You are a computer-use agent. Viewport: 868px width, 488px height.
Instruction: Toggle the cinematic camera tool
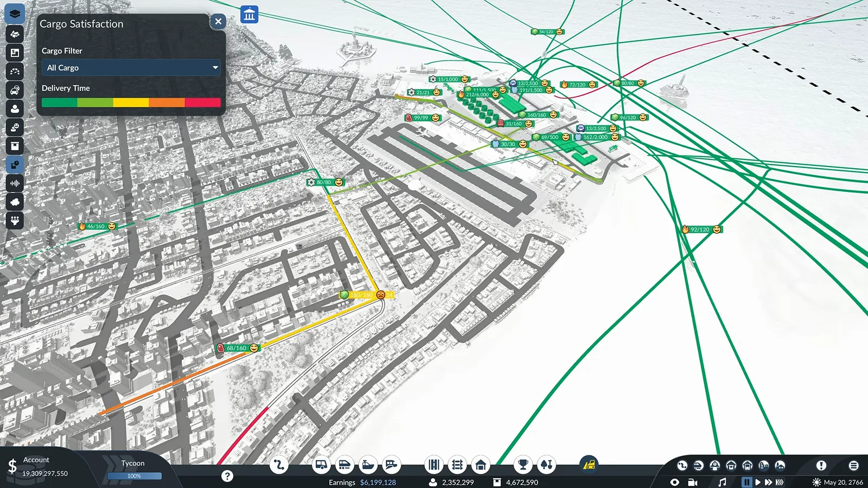point(693,482)
